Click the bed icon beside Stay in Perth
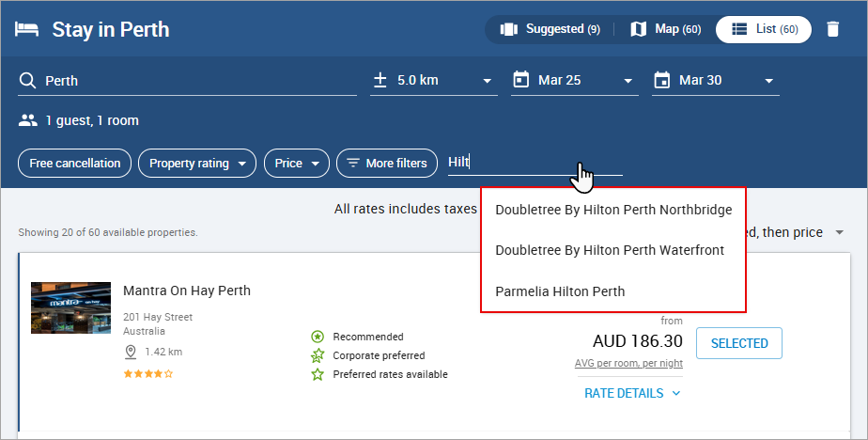This screenshot has height=440, width=868. (x=26, y=29)
